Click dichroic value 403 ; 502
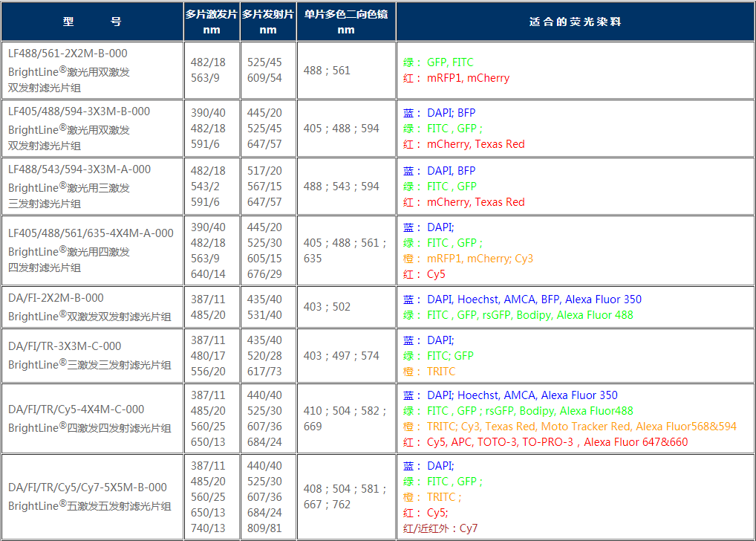756x541 pixels. pos(327,307)
